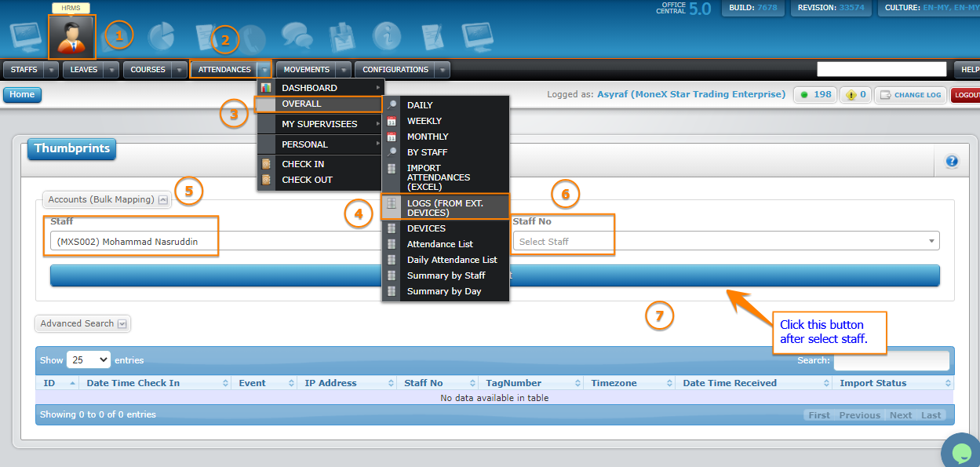Click the red LOGOUT button
This screenshot has width=980, height=467.
click(966, 95)
